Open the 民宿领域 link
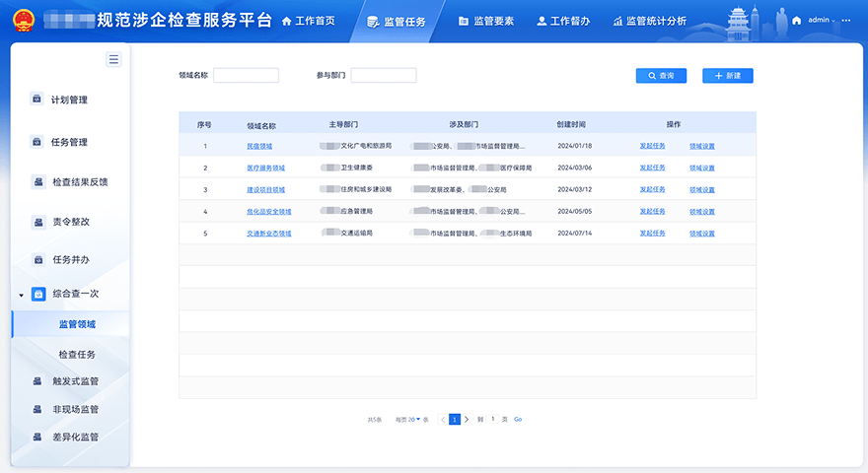 click(259, 146)
